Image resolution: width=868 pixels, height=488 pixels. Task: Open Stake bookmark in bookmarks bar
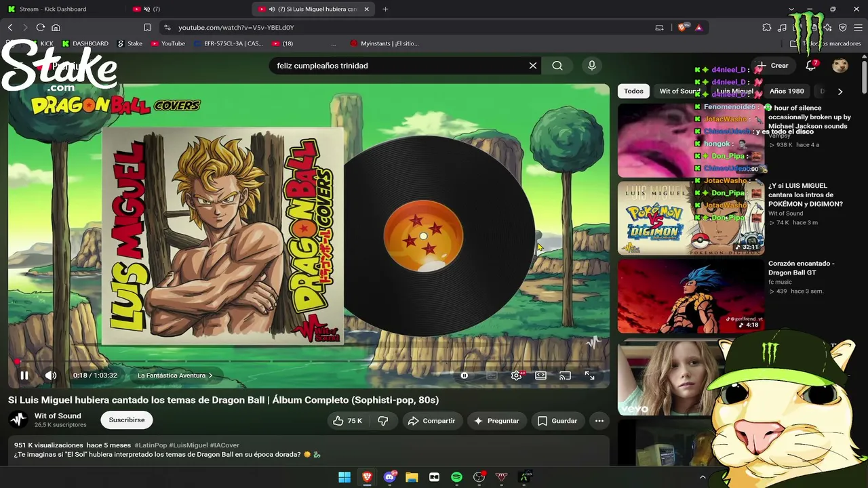pos(130,43)
